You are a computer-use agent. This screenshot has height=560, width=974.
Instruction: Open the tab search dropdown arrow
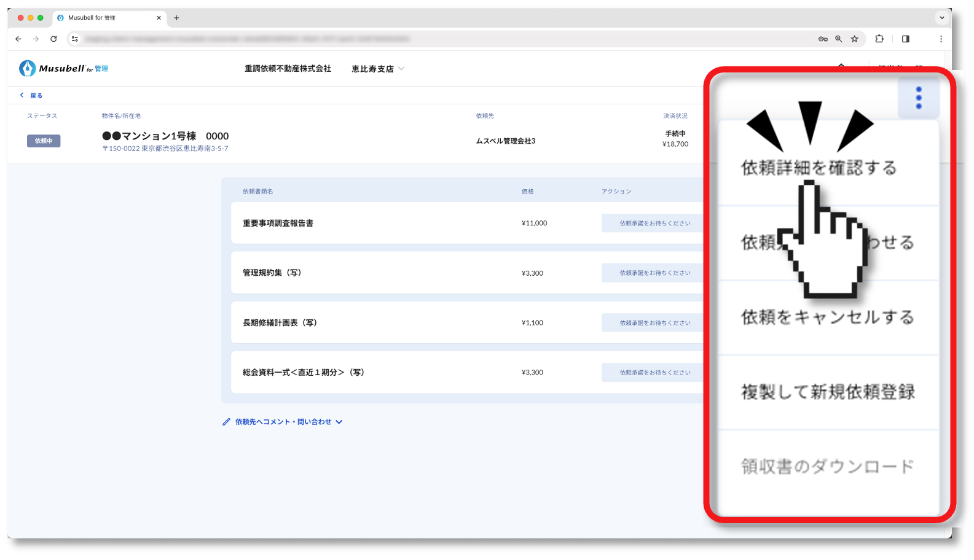tap(941, 18)
